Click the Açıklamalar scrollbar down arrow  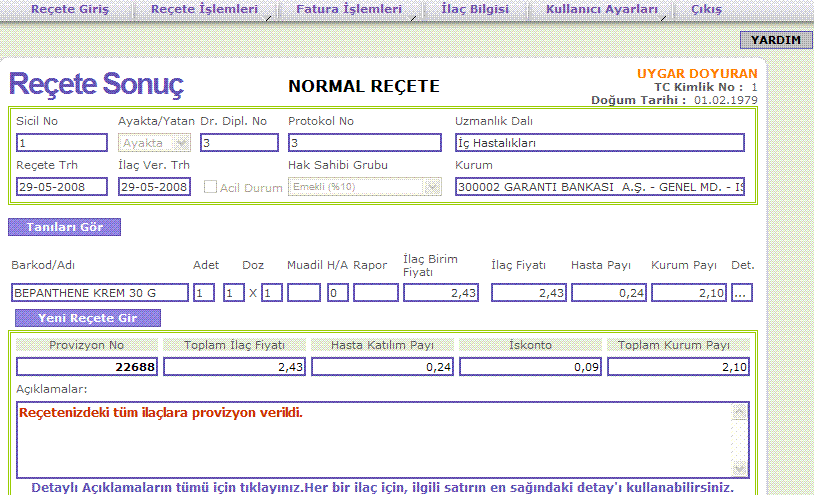(x=740, y=469)
